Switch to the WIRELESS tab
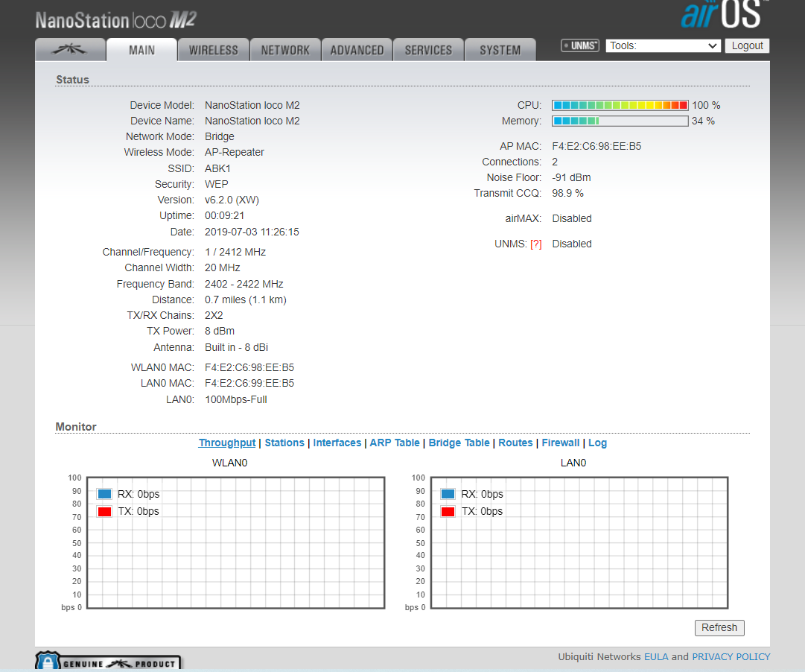Screen dimensions: 805x672 point(214,50)
